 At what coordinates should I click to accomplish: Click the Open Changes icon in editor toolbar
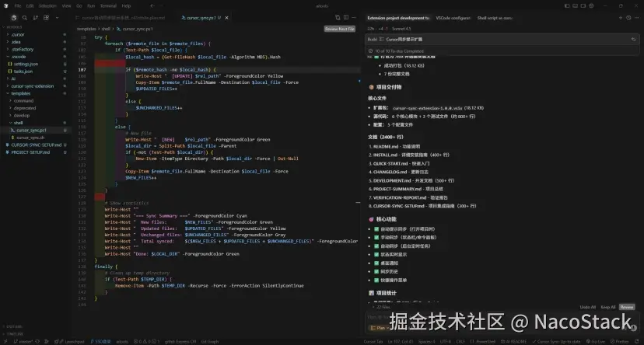(x=338, y=18)
